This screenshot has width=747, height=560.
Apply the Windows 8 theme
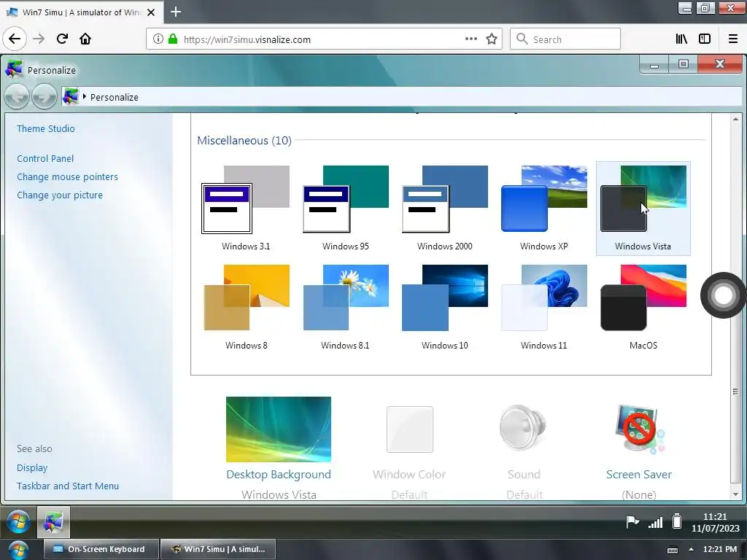pos(246,307)
